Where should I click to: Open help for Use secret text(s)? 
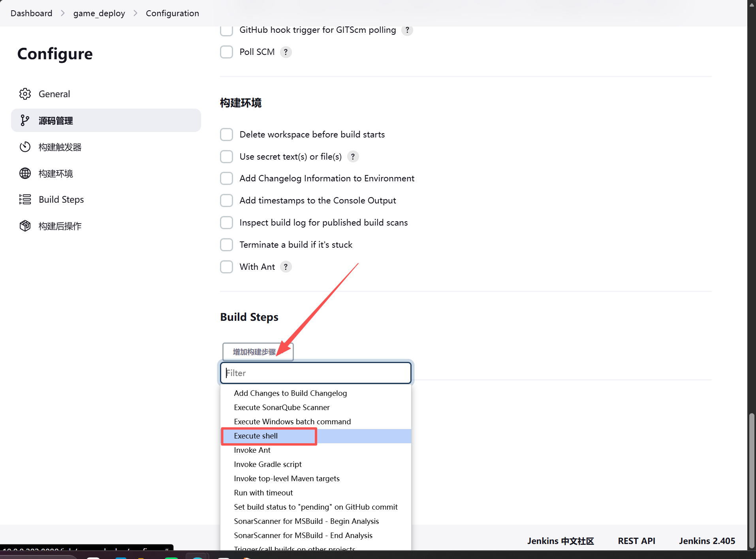353,157
